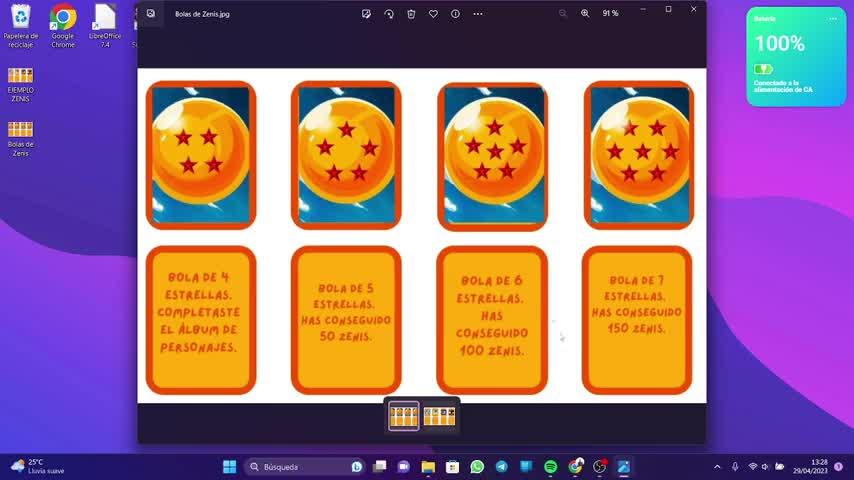The image size is (854, 480).
Task: Open the weather widget showing 25°C
Action: tap(37, 467)
